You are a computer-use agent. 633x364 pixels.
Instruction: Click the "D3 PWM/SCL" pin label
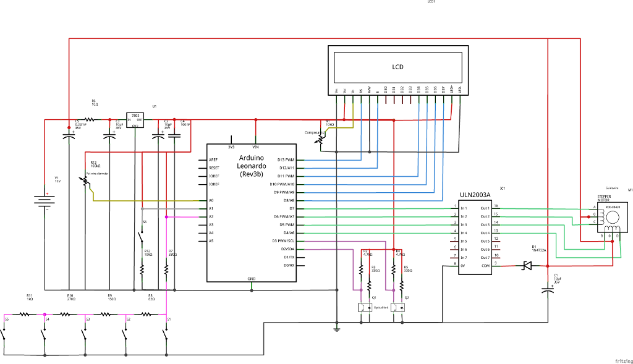click(x=283, y=241)
